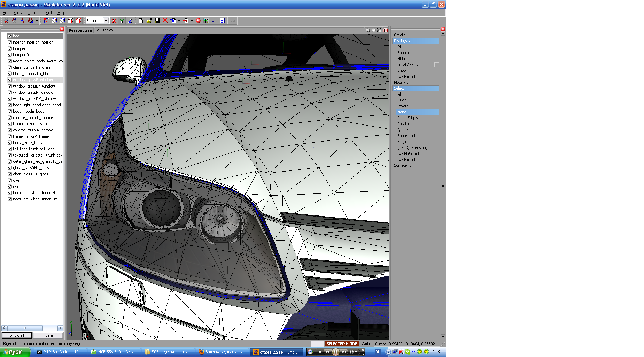The image size is (644, 357).
Task: Expand the Surface... command group
Action: click(402, 165)
